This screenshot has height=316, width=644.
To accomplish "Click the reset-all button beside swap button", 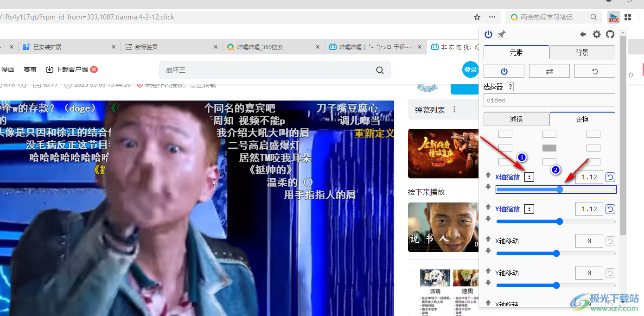I will click(595, 71).
